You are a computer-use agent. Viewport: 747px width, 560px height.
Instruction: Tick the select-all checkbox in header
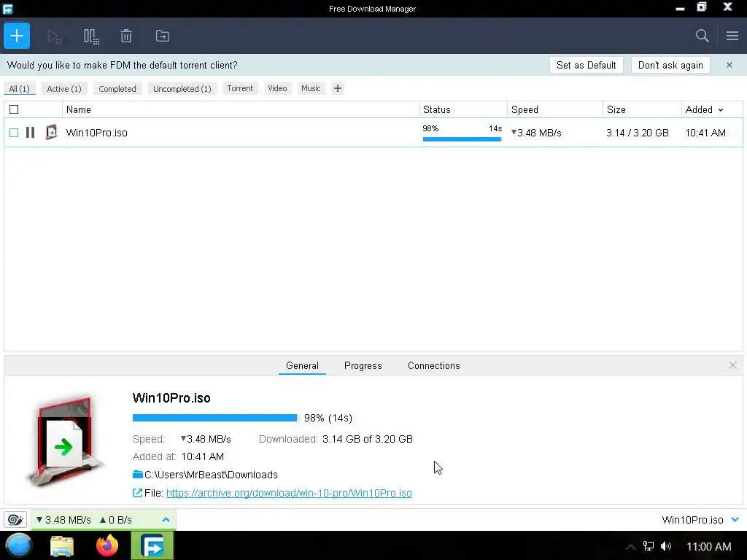[14, 109]
